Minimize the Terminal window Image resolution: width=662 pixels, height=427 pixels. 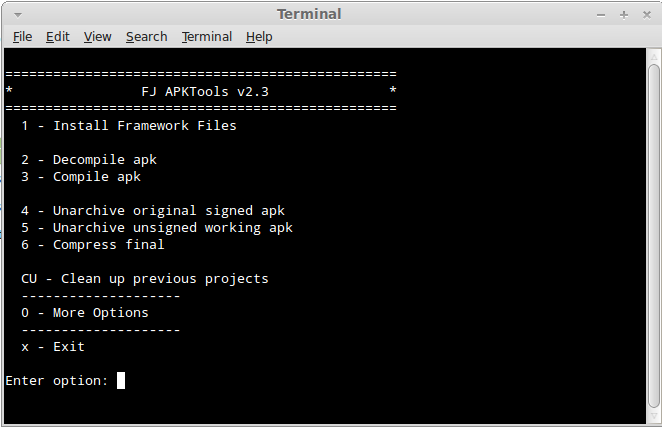[601, 14]
